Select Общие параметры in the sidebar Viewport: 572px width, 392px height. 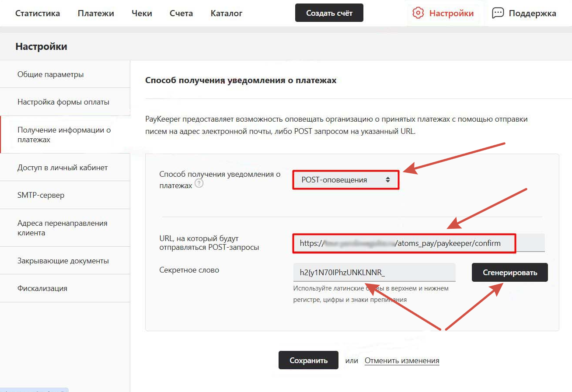click(65, 74)
